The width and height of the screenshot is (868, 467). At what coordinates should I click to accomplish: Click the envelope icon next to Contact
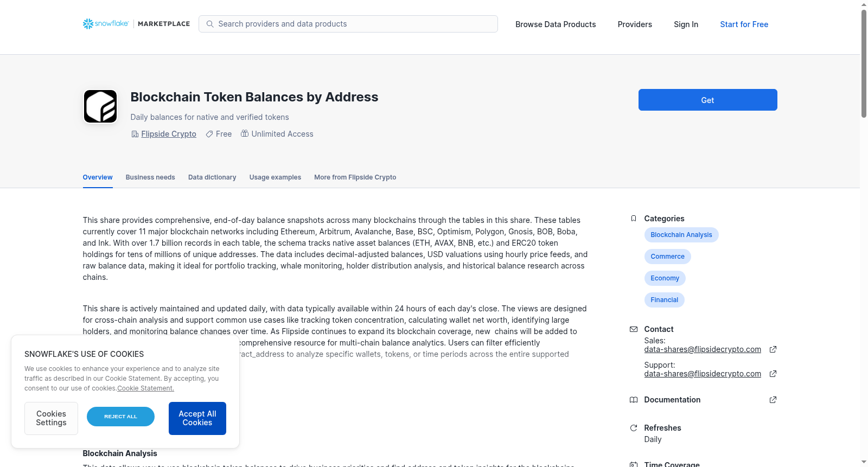634,329
